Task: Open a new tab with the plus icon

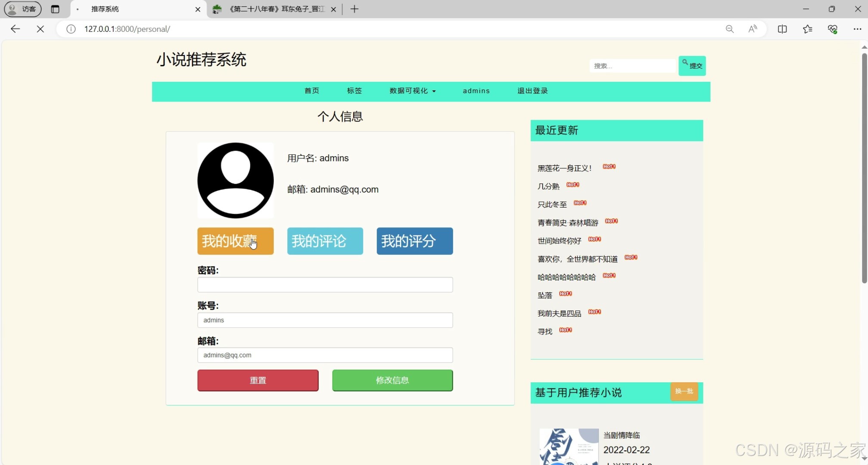Action: pyautogui.click(x=354, y=9)
